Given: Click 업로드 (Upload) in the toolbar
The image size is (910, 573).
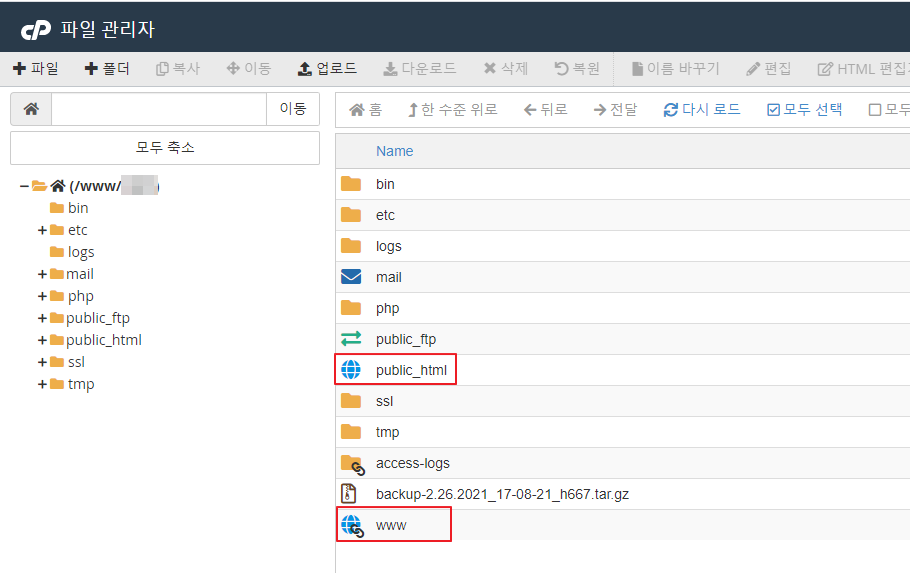Looking at the screenshot, I should [x=327, y=69].
